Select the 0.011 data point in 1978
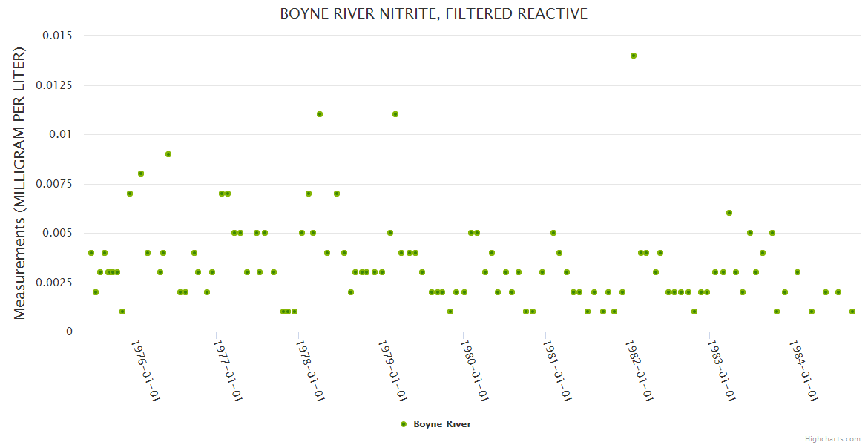This screenshot has width=868, height=445. pos(320,114)
